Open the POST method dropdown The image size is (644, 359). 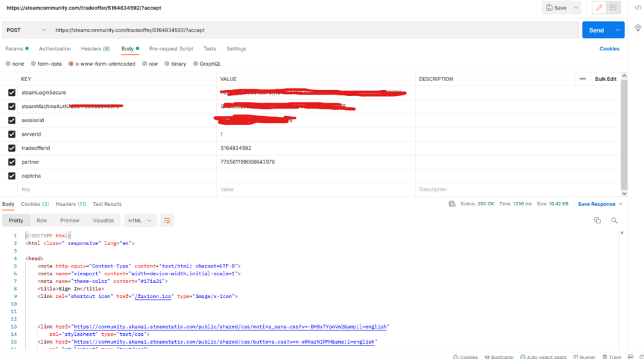click(x=26, y=30)
